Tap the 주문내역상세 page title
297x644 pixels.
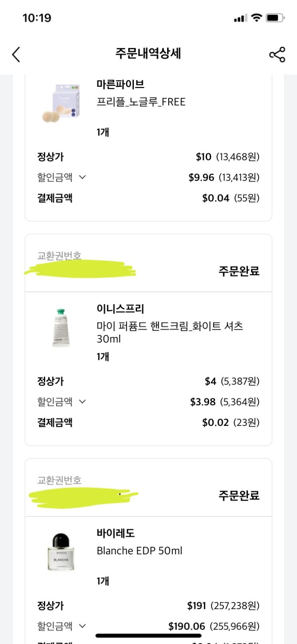pos(148,53)
